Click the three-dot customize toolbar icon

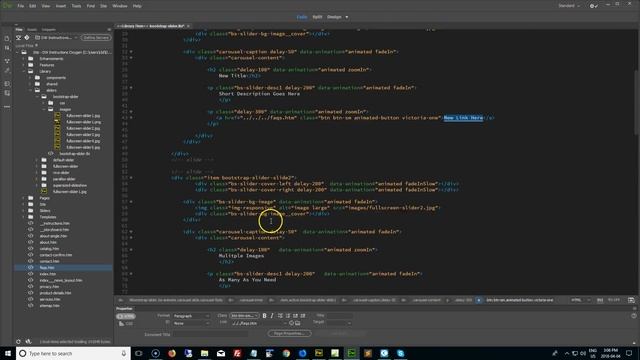[7, 107]
